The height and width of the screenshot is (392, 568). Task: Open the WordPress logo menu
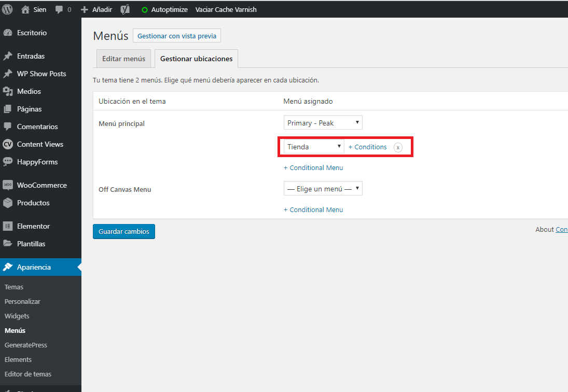tap(7, 9)
